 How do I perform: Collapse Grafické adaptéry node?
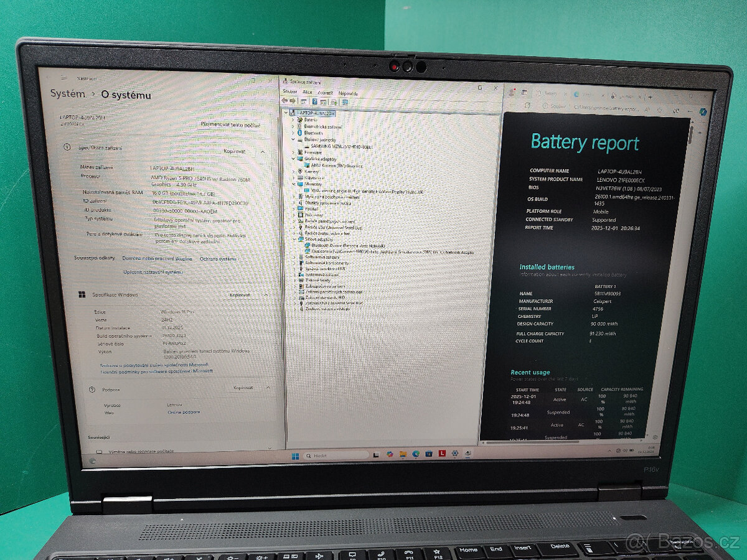point(293,159)
